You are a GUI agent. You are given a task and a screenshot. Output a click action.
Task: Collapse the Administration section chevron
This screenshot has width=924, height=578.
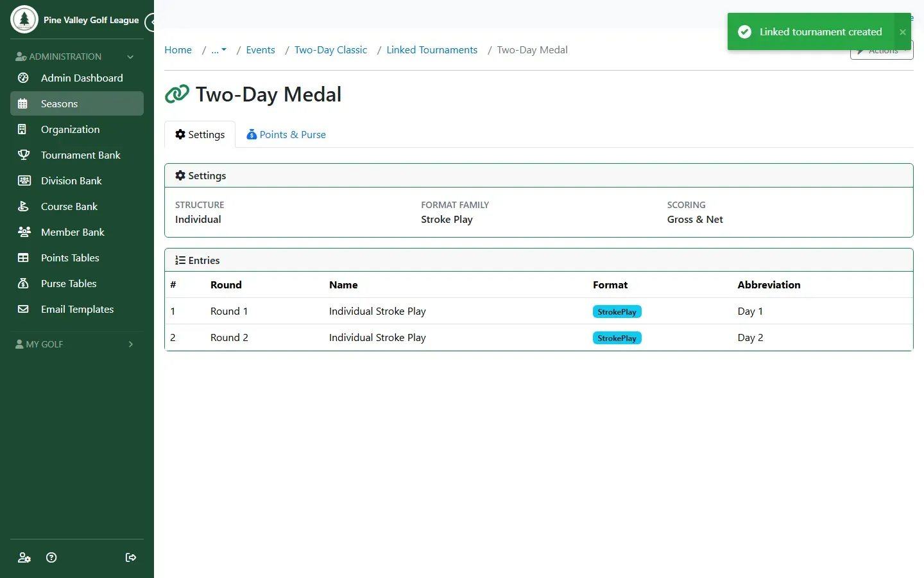click(131, 57)
